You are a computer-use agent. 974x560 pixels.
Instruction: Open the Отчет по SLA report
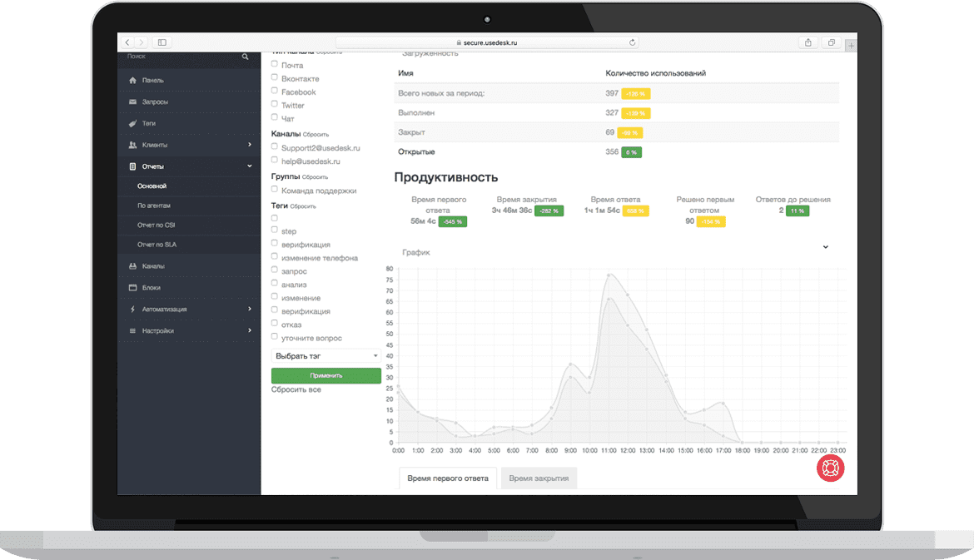157,245
